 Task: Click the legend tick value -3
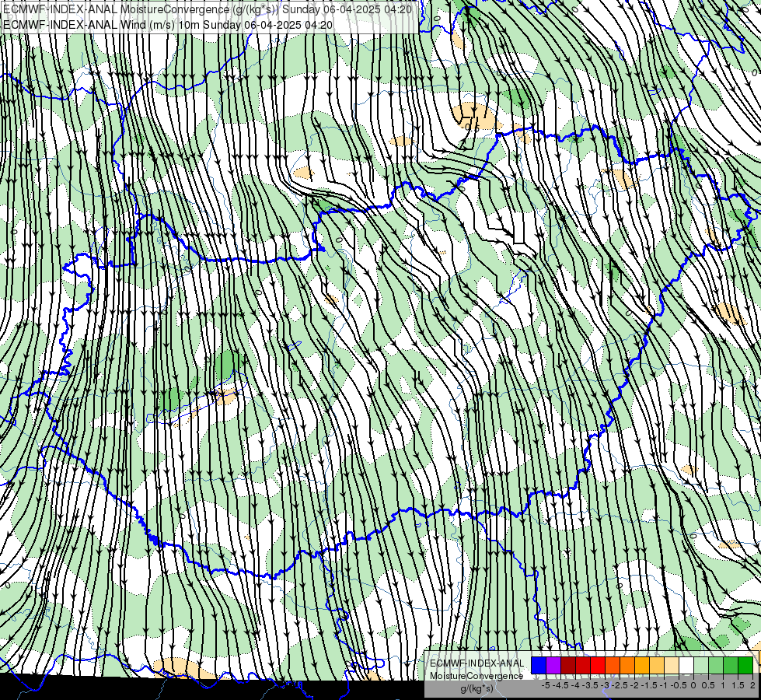pos(605,685)
